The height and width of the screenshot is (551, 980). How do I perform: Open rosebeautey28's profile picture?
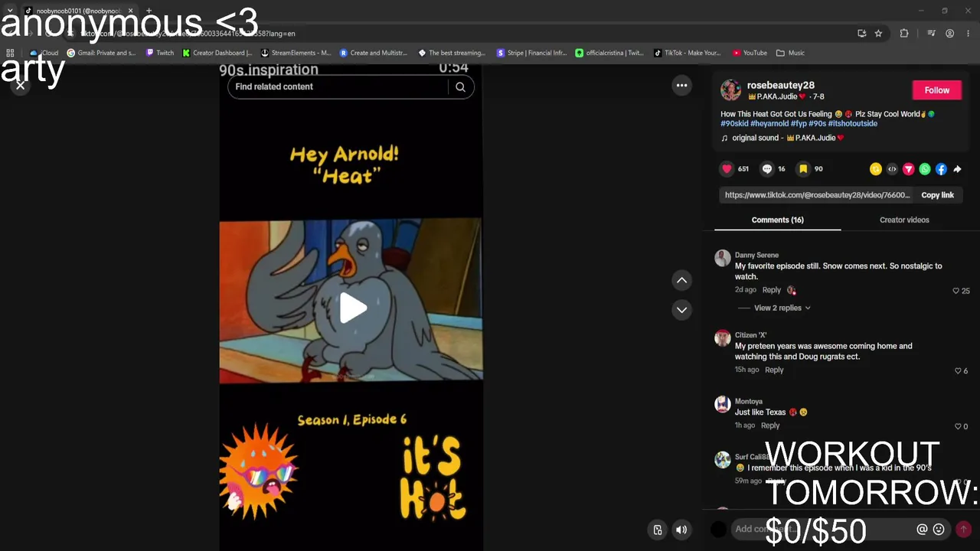click(730, 90)
